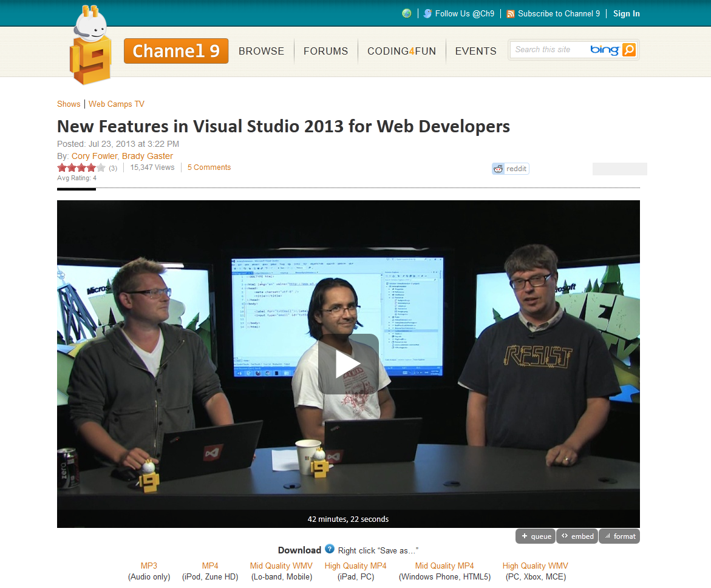Download the High Quality MP4 file

coord(355,566)
